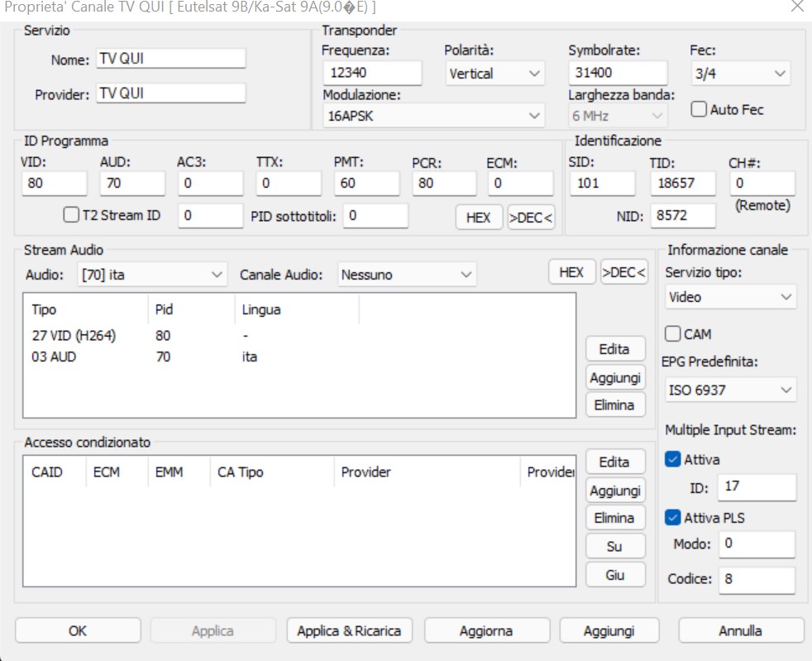Click Elimina button in Accesso condizionato
812x661 pixels.
coord(615,518)
